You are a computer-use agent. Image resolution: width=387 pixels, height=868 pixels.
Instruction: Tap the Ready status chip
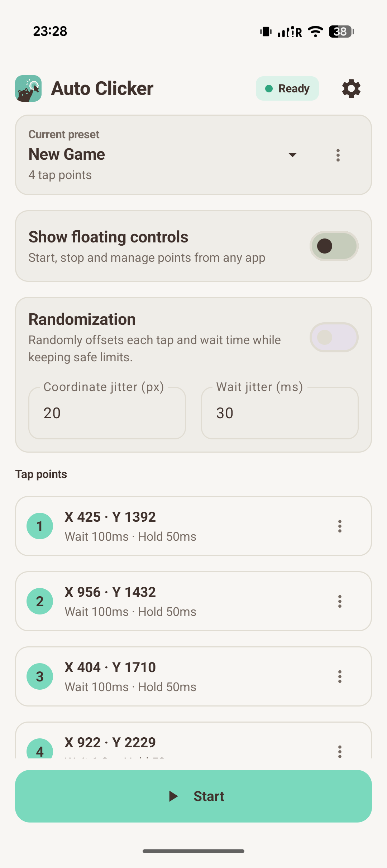click(287, 88)
